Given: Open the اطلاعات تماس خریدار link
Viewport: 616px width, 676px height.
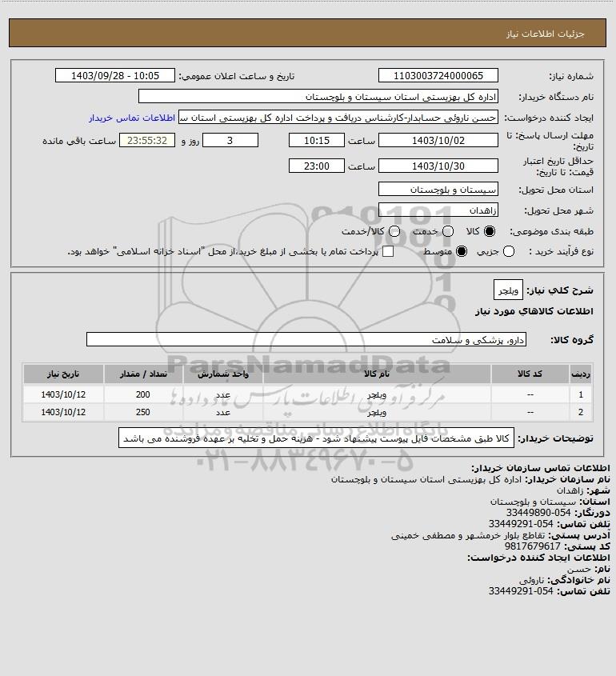Looking at the screenshot, I should tap(132, 118).
